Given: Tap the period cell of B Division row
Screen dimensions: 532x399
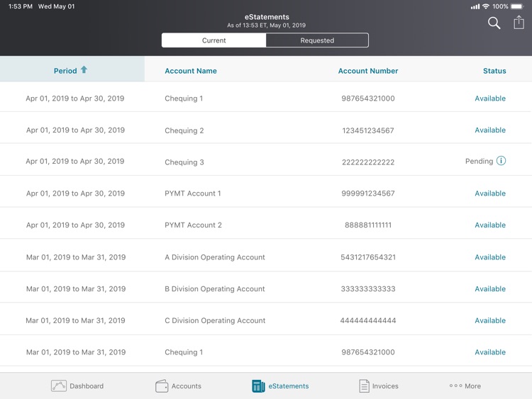Looking at the screenshot, I should tap(76, 289).
